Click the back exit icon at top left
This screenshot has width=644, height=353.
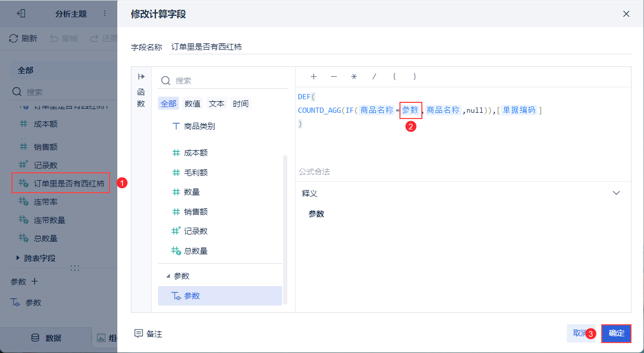(x=21, y=14)
